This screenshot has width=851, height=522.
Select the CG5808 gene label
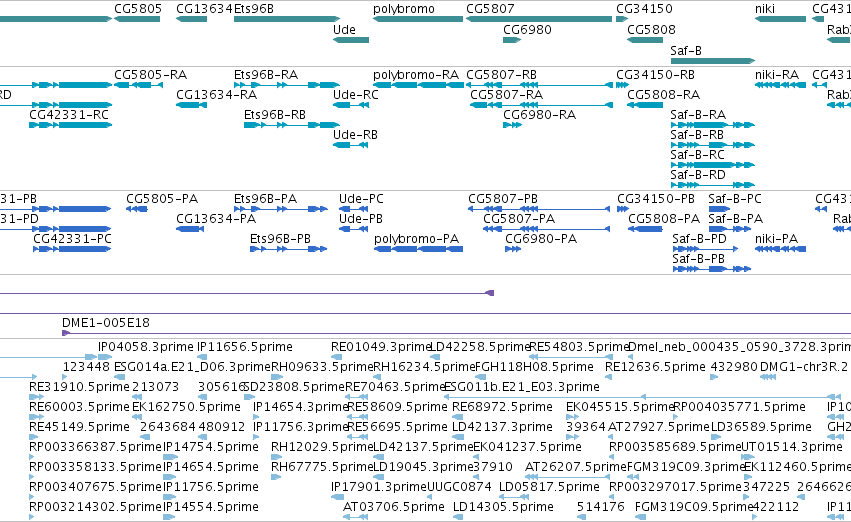(651, 30)
